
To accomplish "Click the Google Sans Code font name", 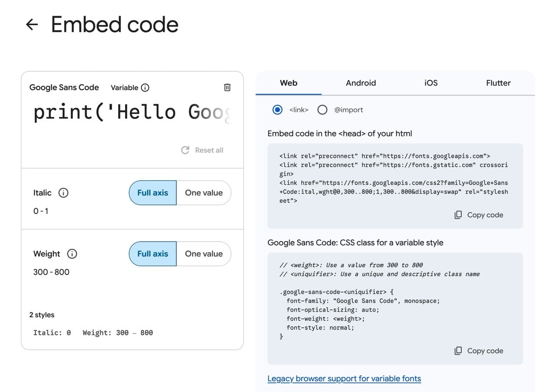I will pos(64,87).
